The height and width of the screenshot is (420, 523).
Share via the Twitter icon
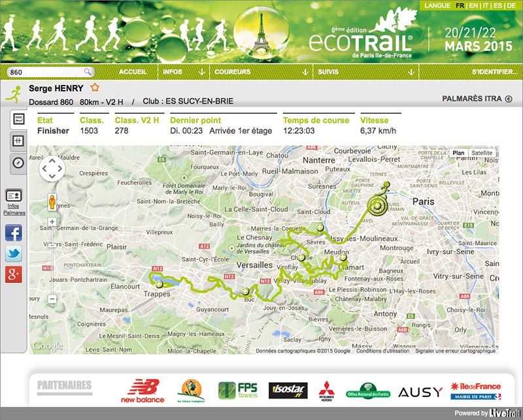(x=14, y=254)
